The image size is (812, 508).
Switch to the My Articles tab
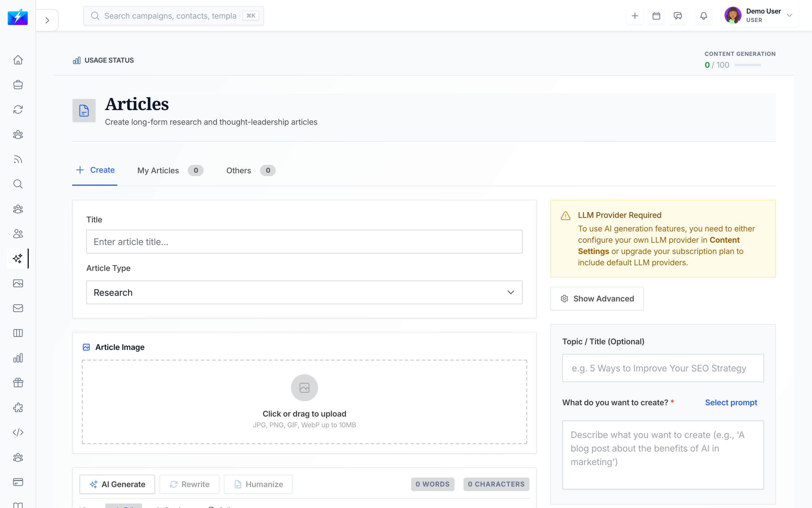[x=170, y=170]
